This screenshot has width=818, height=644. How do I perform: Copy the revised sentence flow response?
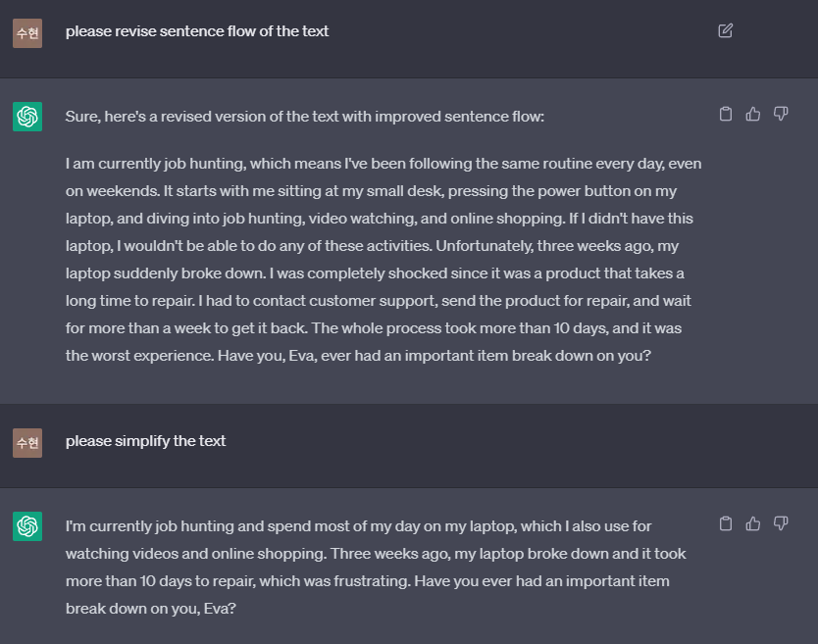click(726, 114)
